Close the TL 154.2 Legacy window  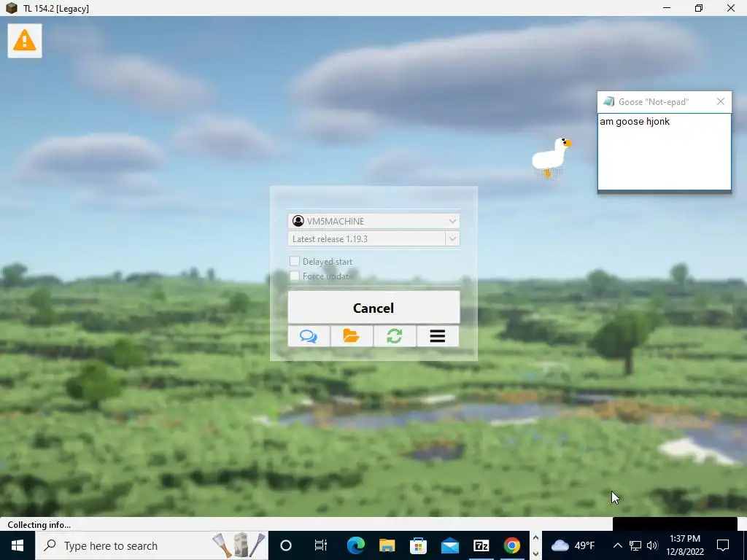tap(731, 8)
